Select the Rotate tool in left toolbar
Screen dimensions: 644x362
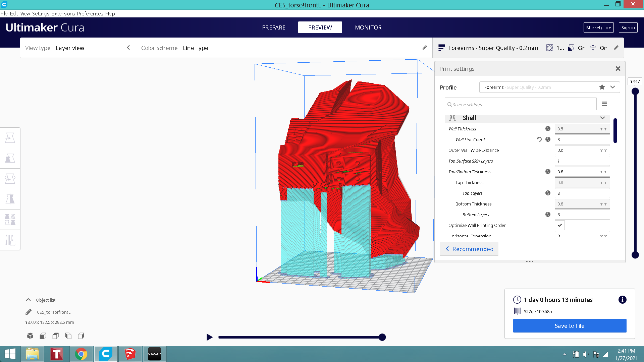[x=10, y=179]
